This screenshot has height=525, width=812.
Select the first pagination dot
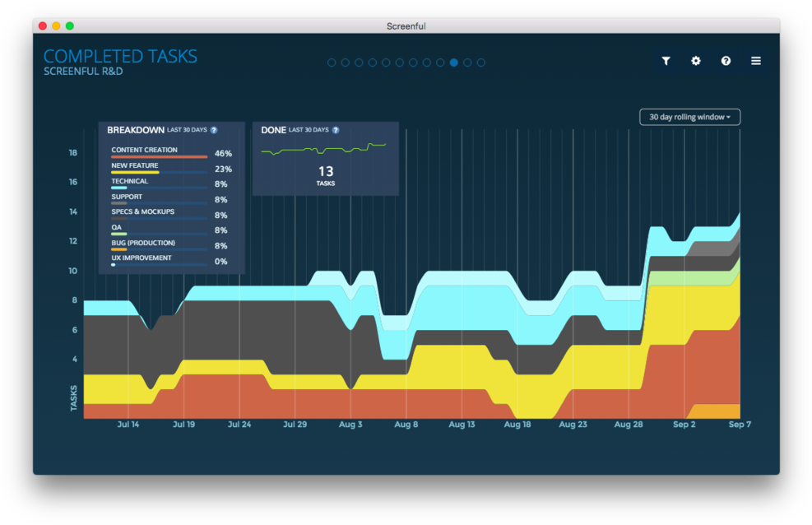coord(332,63)
